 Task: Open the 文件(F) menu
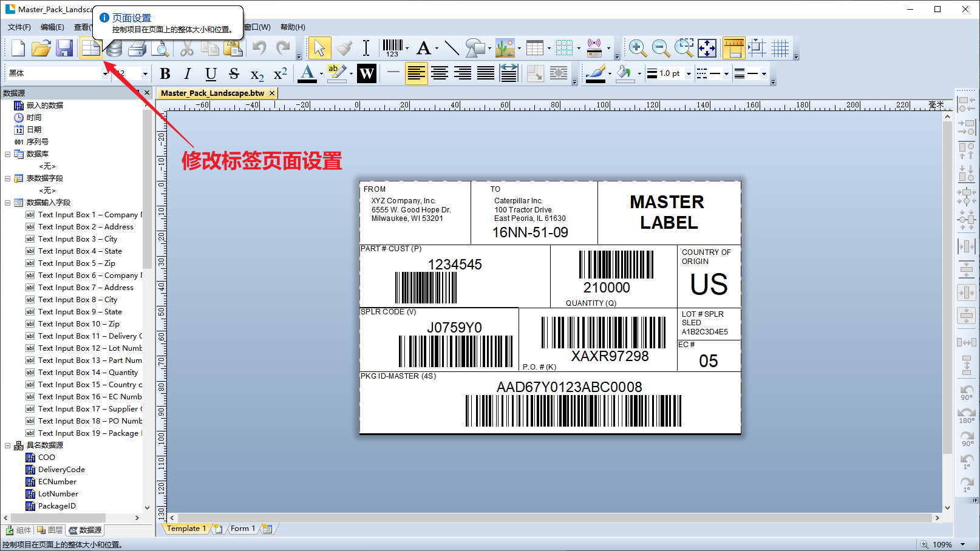tap(19, 27)
